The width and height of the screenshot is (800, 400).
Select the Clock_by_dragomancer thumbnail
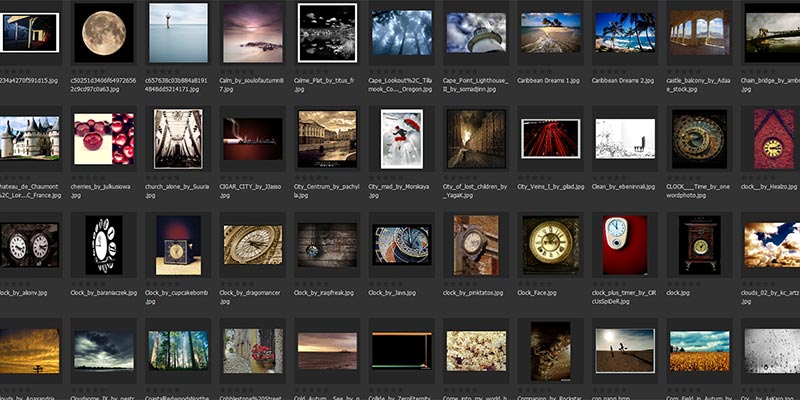[x=253, y=245]
